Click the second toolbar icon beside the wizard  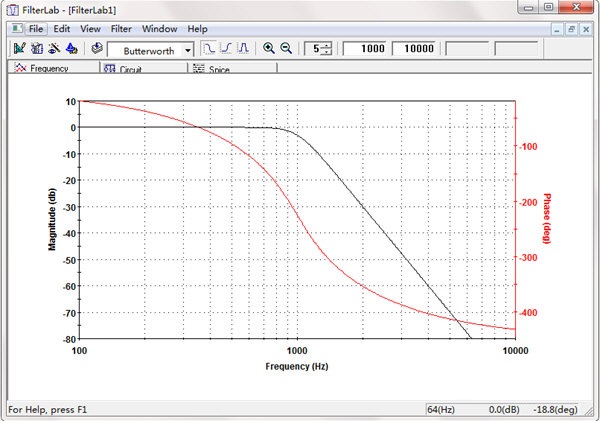pos(37,48)
